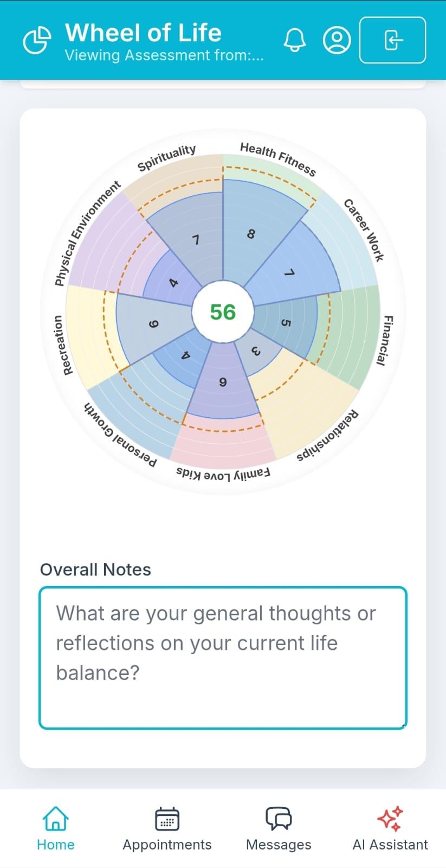The height and width of the screenshot is (868, 446).
Task: Open the Appointments calendar icon
Action: tap(167, 819)
